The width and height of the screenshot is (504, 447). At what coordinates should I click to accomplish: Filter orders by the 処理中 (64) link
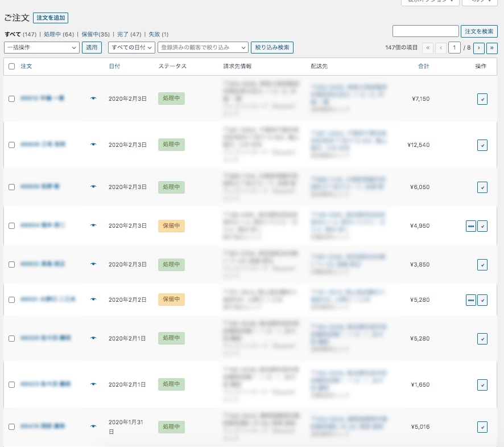pos(59,34)
